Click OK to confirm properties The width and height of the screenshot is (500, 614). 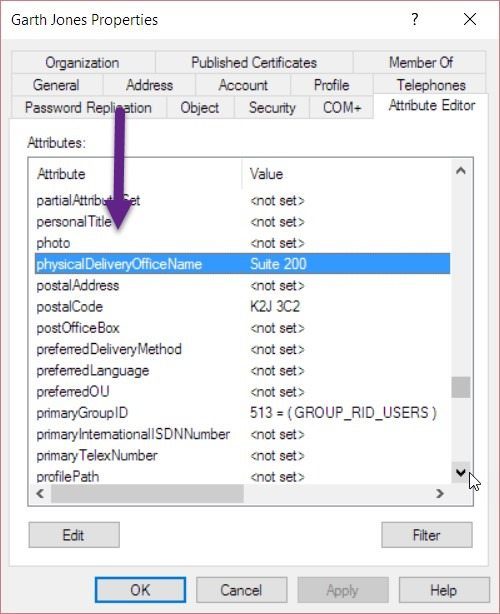click(140, 590)
